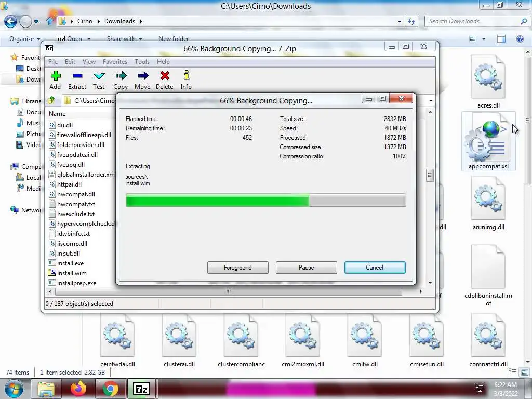
Task: Click the Foreground button
Action: 238,268
